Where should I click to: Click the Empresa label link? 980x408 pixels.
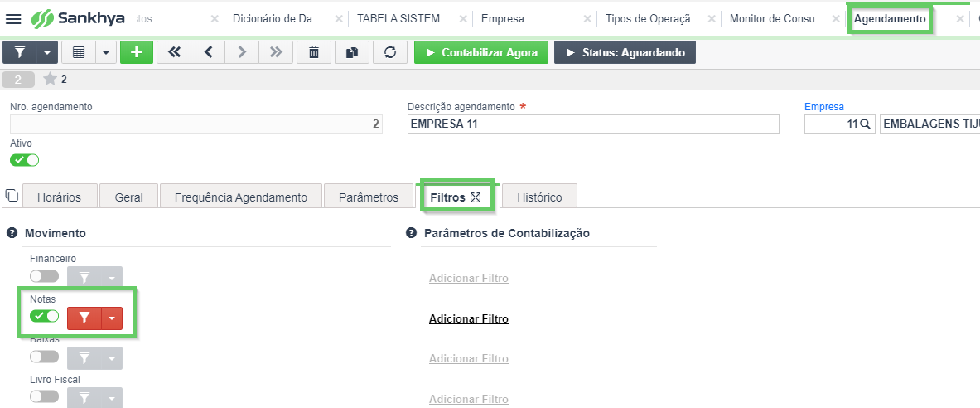point(823,107)
